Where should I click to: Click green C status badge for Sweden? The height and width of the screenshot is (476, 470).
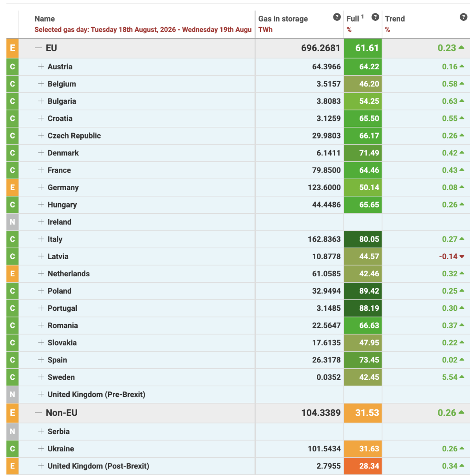pos(13,377)
